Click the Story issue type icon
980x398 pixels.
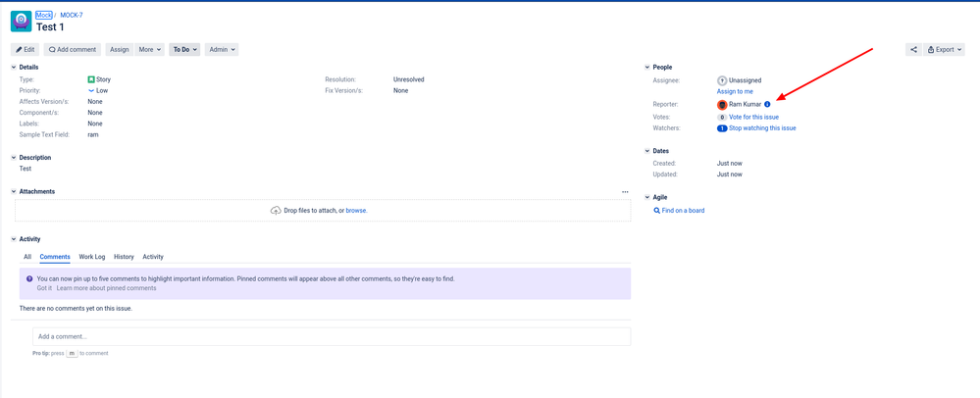[x=91, y=79]
